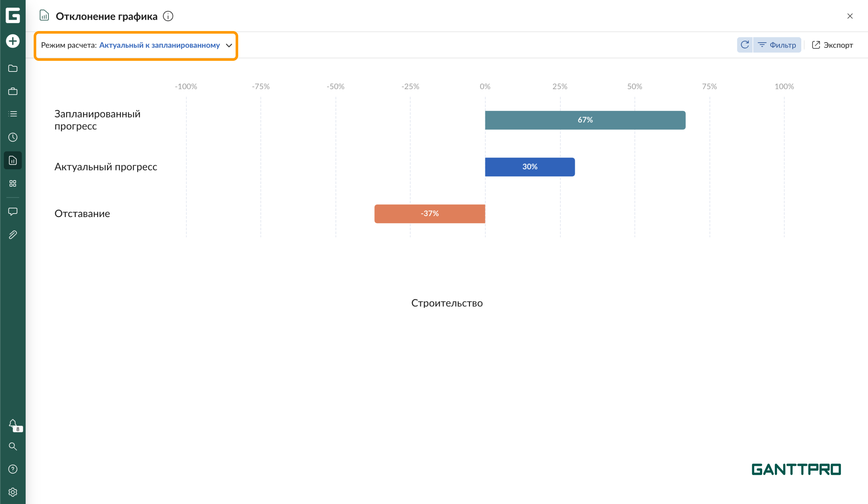
Task: Open the time log clock icon
Action: point(13,137)
